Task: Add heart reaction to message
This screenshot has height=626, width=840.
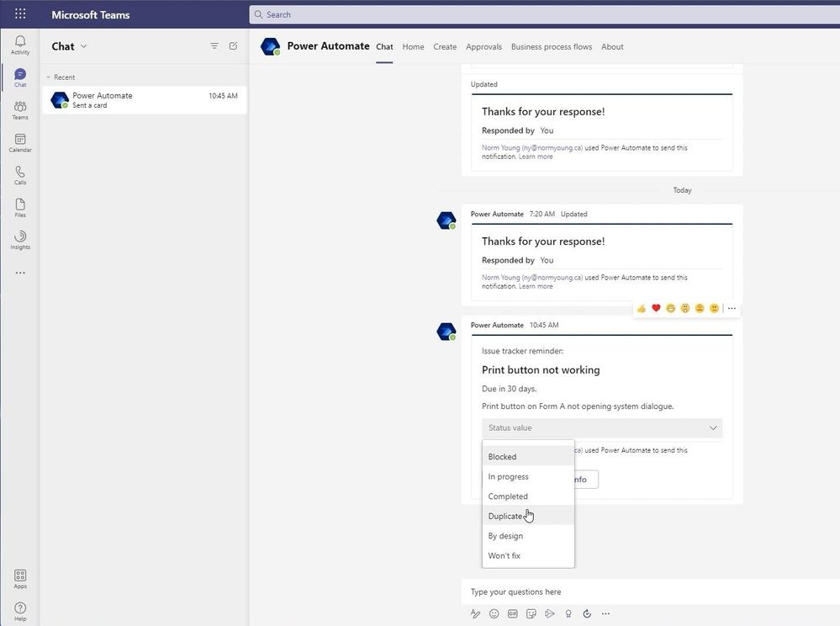Action: 656,308
